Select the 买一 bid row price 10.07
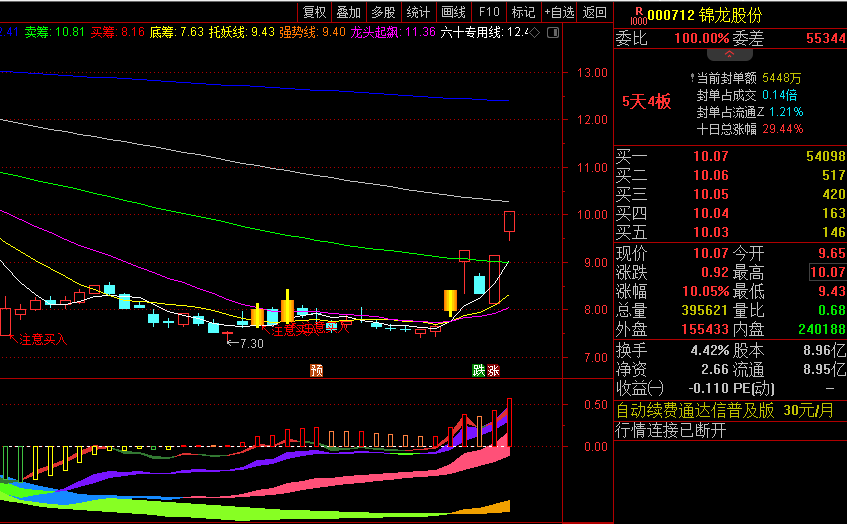 click(710, 156)
